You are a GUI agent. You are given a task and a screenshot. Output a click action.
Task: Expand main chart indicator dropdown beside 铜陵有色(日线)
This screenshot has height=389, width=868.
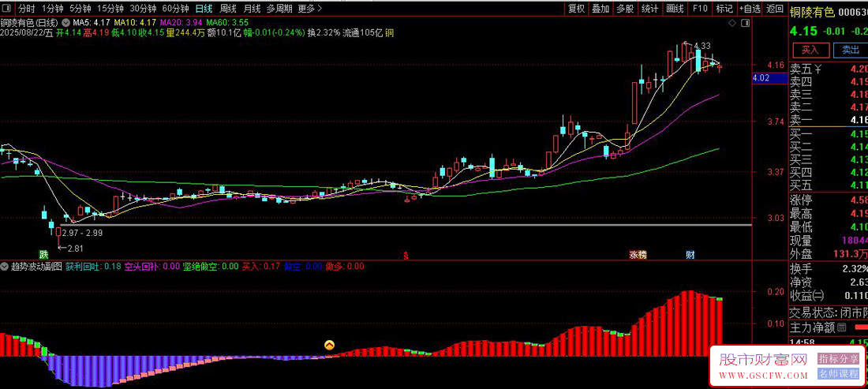click(x=66, y=23)
